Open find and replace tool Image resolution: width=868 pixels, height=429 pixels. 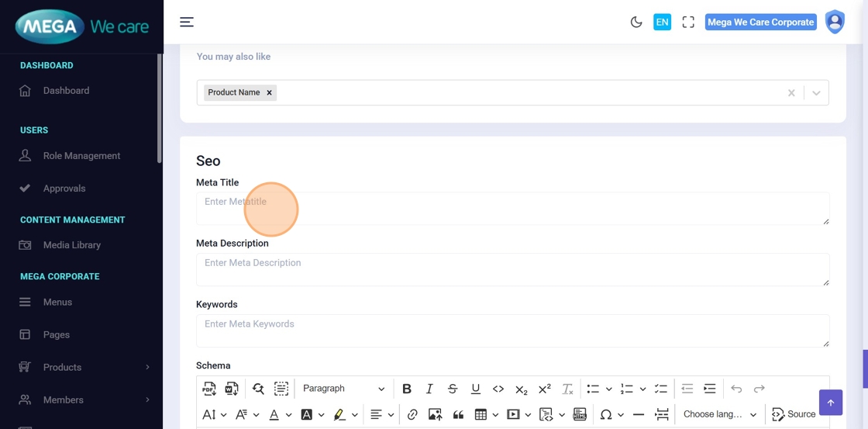[258, 389]
